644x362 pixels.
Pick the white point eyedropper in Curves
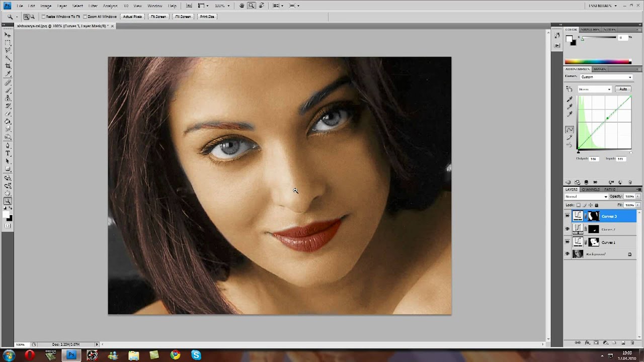click(x=570, y=114)
